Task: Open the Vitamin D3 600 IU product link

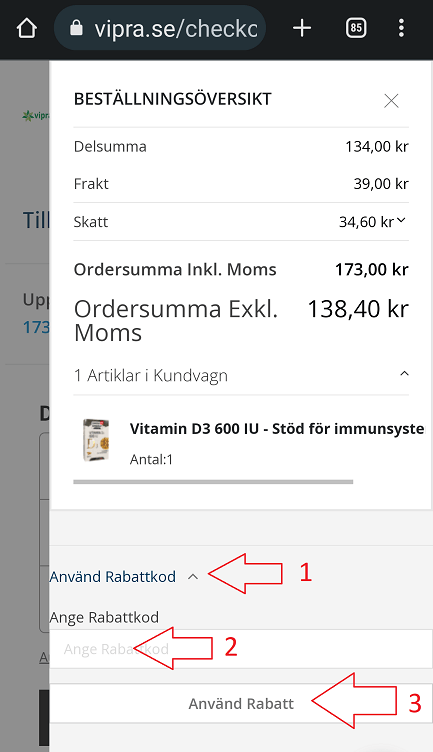Action: [x=277, y=428]
